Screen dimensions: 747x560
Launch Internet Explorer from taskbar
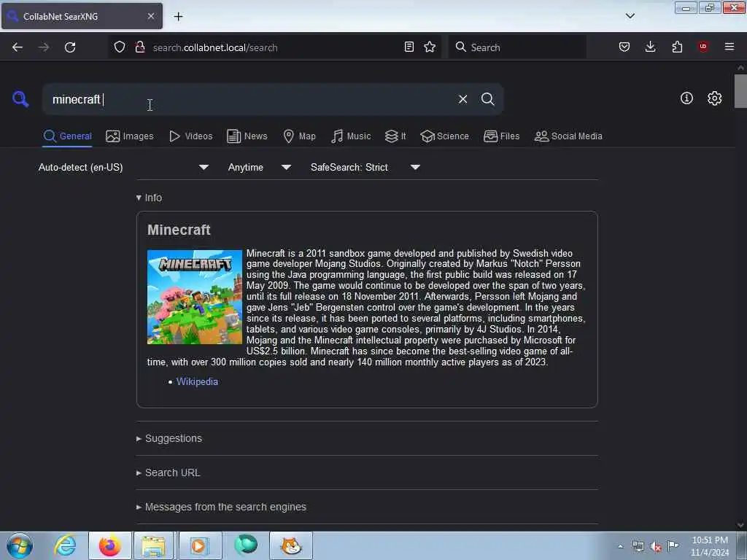(65, 545)
